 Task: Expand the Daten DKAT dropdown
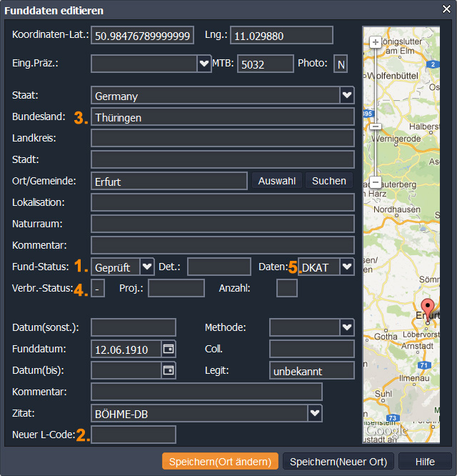[x=346, y=267]
